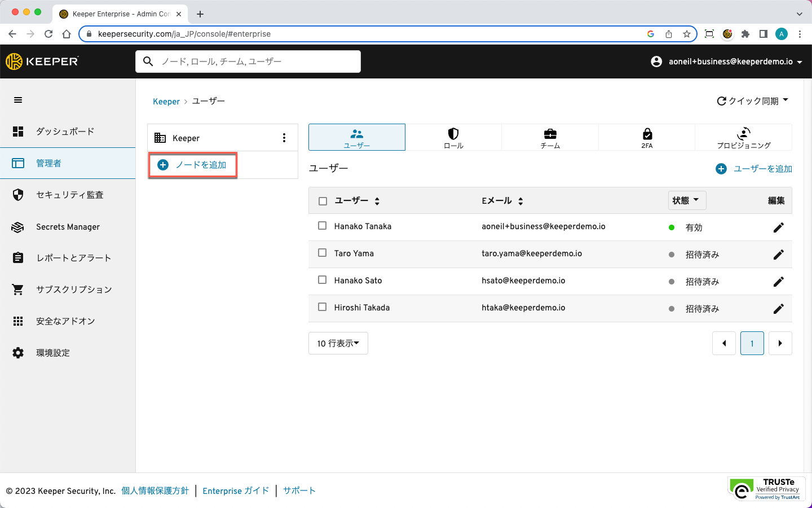Open the Enterprise ガイド footer link
This screenshot has height=508, width=812.
pos(236,491)
